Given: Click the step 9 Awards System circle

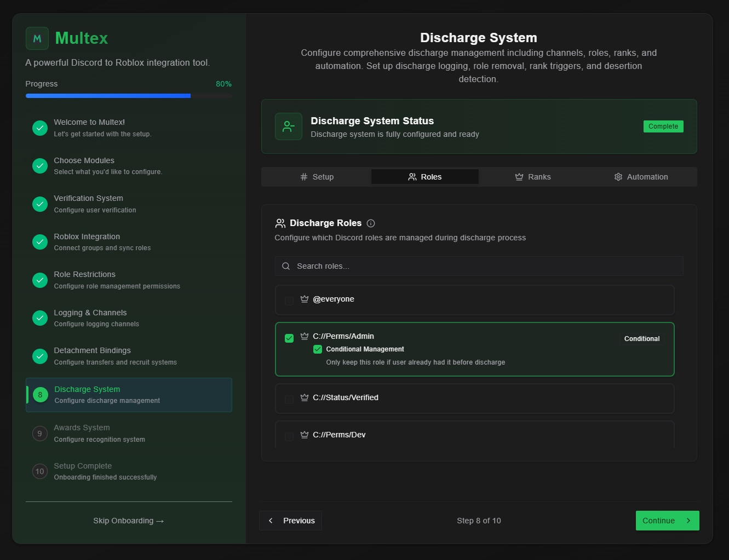Looking at the screenshot, I should 40,434.
